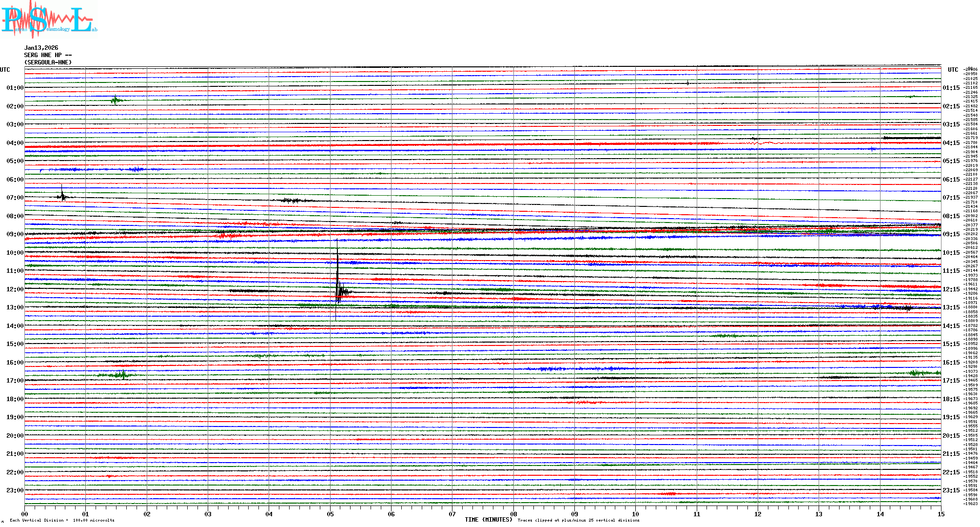Click the vertical division microvolts note
This screenshot has width=980, height=527.
(62, 520)
